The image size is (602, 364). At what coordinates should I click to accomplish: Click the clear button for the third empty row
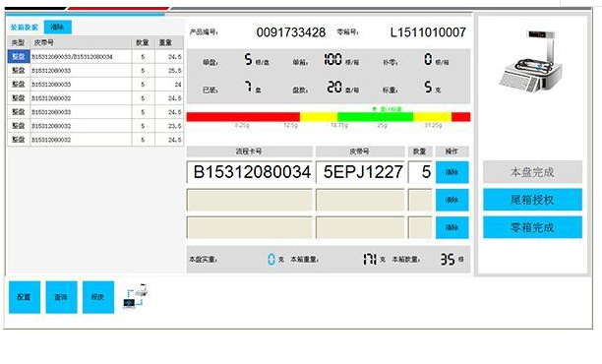click(x=451, y=227)
